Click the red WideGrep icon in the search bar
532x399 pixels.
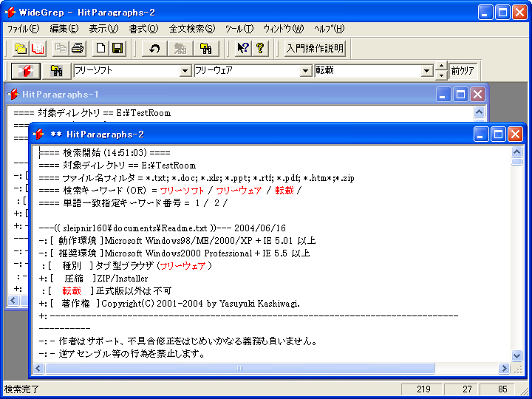pyautogui.click(x=26, y=71)
